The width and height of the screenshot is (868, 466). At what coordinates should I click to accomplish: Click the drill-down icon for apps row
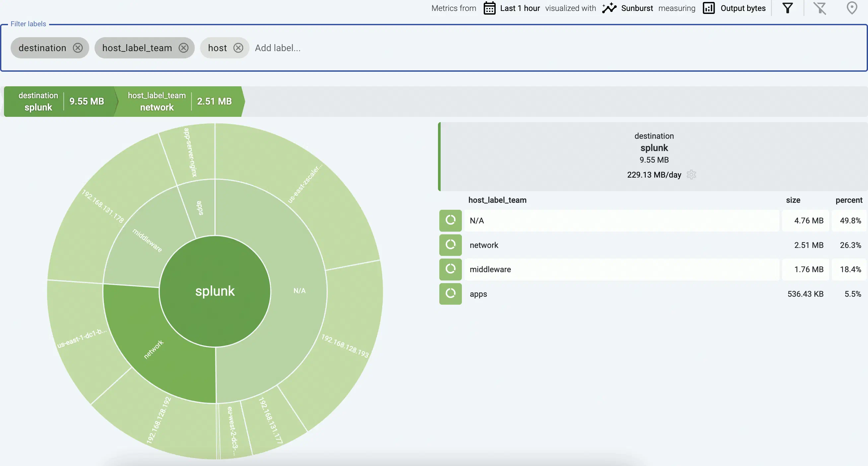click(x=451, y=294)
